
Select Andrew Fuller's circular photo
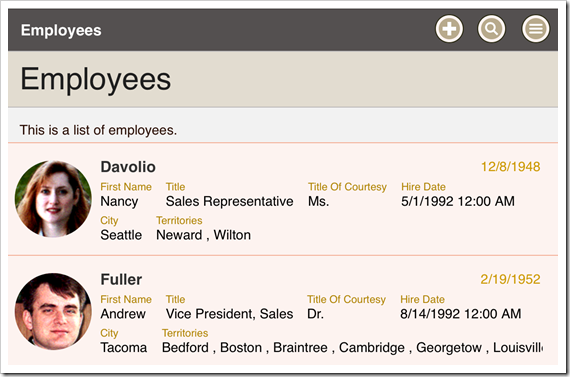point(53,312)
